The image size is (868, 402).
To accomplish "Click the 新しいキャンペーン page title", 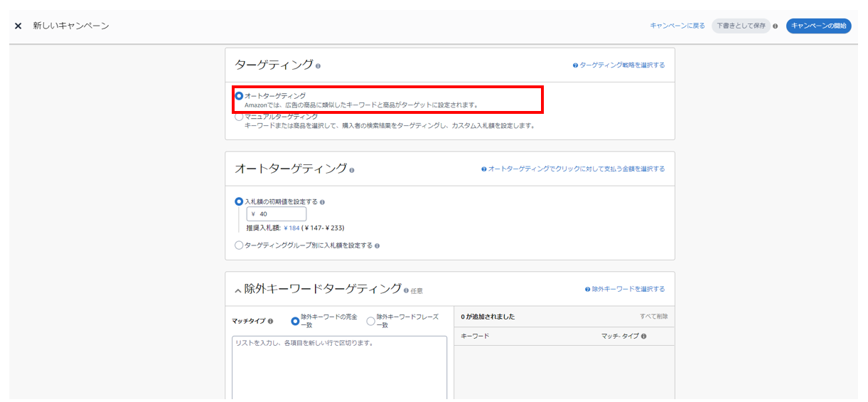I will pos(71,26).
